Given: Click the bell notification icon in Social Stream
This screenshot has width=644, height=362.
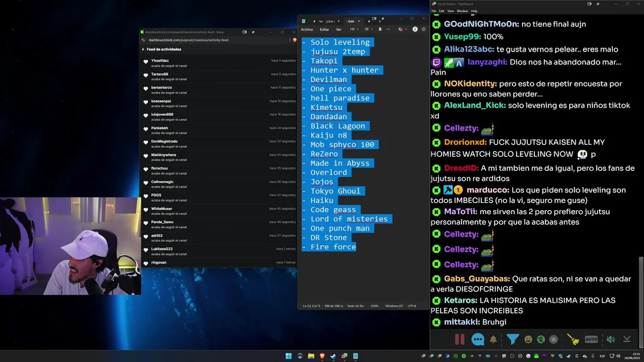Looking at the screenshot, I should (x=493, y=339).
